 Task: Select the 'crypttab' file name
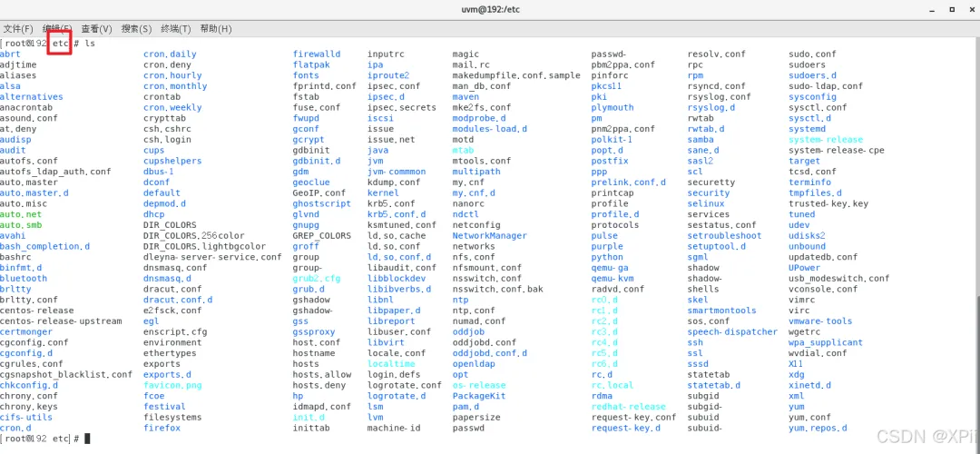point(164,118)
